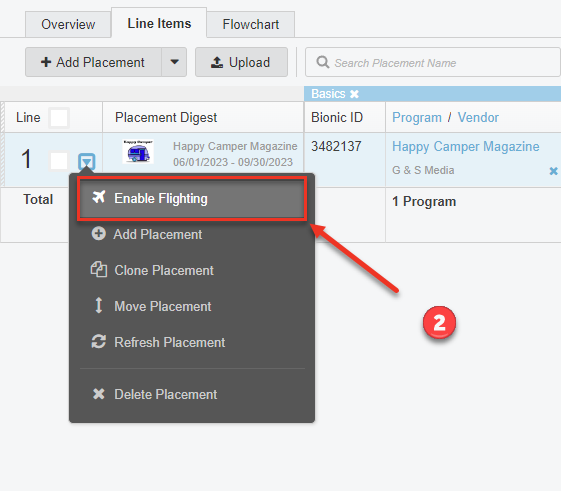
Task: Click the plus circle icon for Add Placement
Action: (98, 233)
